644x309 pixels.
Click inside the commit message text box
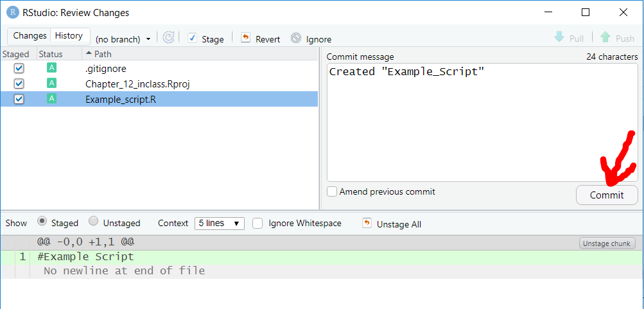coord(482,123)
